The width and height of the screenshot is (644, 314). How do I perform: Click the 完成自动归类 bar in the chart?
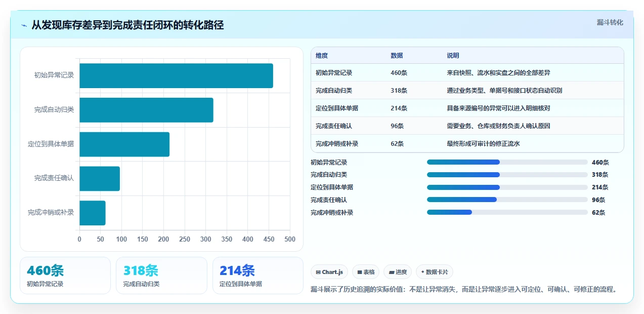pyautogui.click(x=146, y=110)
